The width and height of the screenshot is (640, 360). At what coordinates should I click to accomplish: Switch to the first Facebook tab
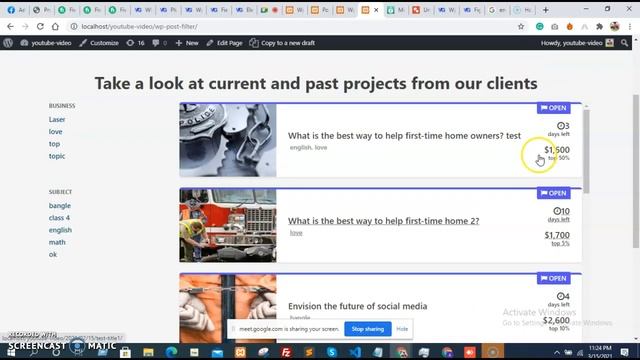click(x=16, y=10)
